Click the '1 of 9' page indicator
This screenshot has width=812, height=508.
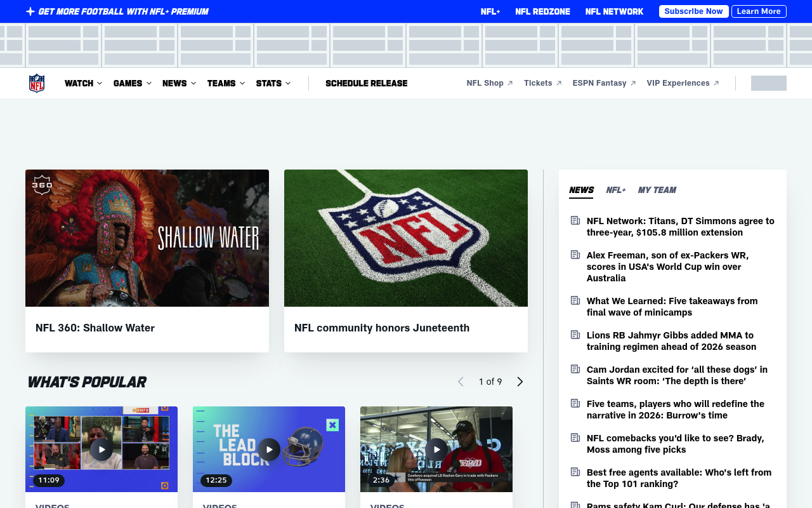click(490, 382)
